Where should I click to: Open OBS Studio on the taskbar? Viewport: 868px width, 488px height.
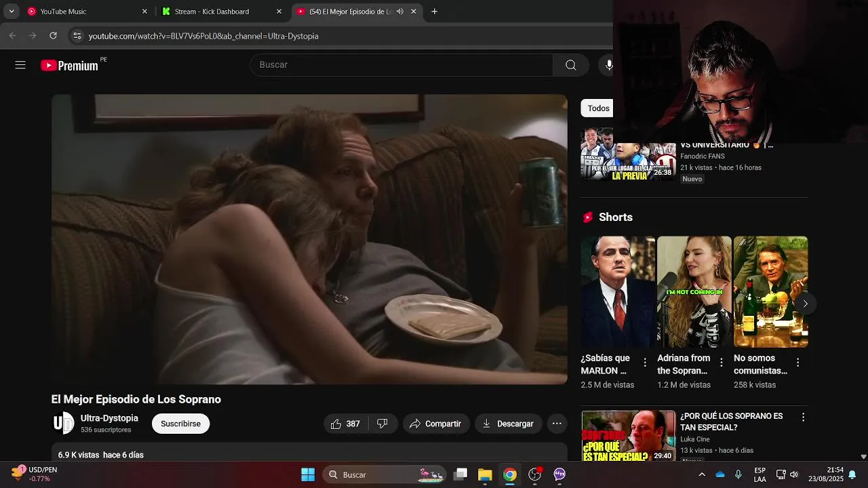[x=535, y=474]
